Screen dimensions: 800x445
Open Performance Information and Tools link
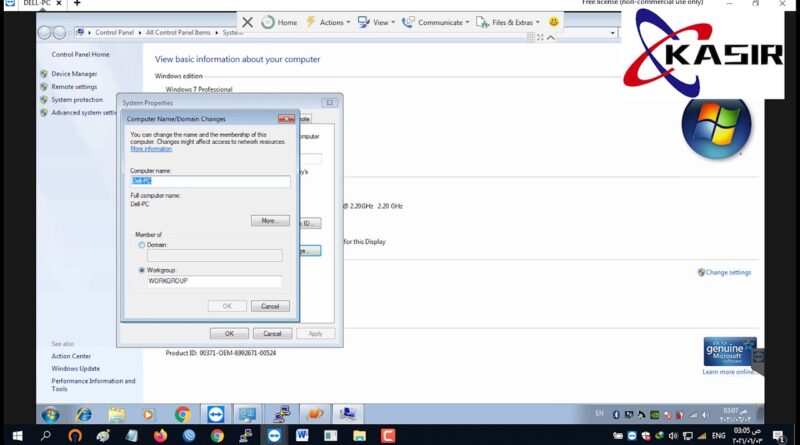(x=93, y=385)
